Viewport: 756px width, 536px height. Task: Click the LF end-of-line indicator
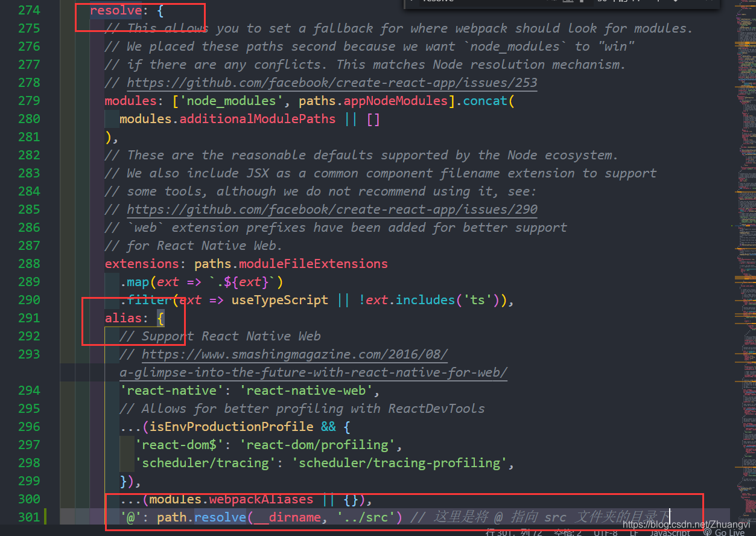point(634,532)
